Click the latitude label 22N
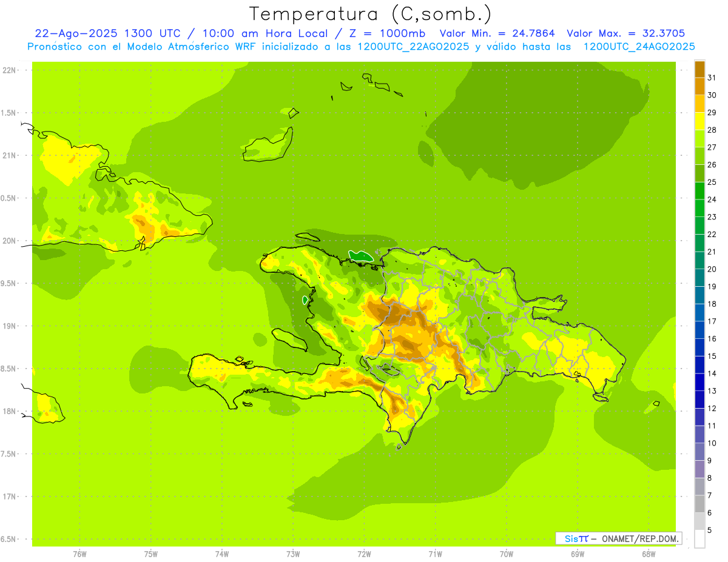The height and width of the screenshot is (562, 728). point(9,70)
